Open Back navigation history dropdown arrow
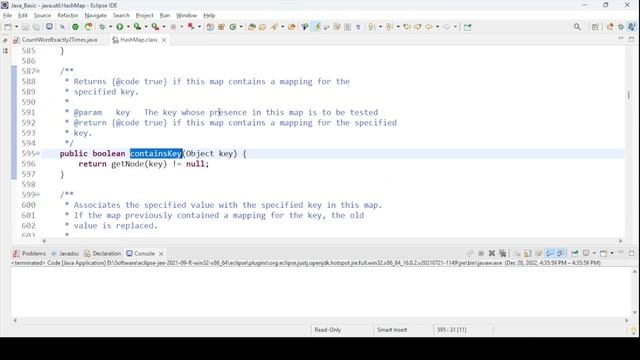The width and height of the screenshot is (640, 360). (437, 27)
